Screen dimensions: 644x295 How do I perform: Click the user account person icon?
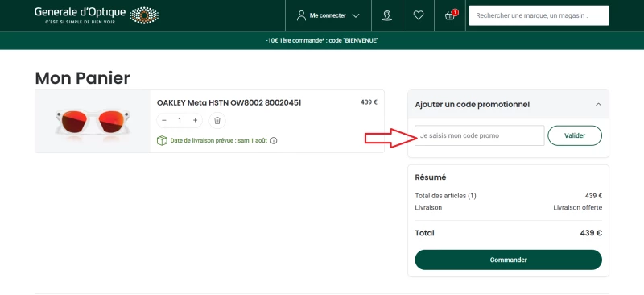coord(301,15)
